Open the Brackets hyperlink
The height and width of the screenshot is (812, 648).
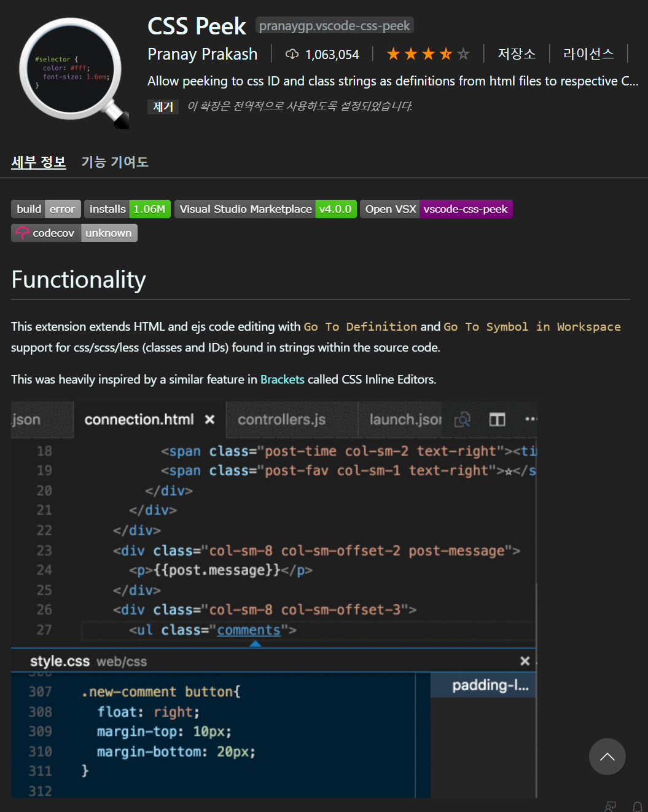(x=283, y=379)
